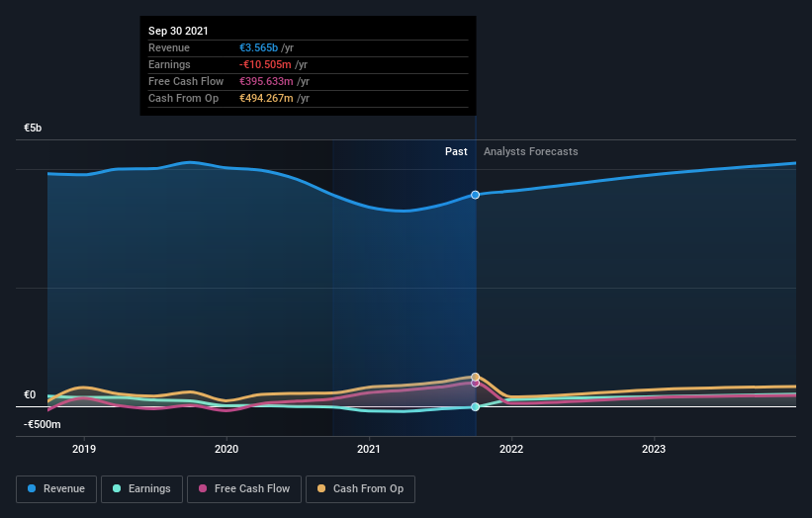812x518 pixels.
Task: Click the Revenue row label in tooltip
Action: point(169,47)
